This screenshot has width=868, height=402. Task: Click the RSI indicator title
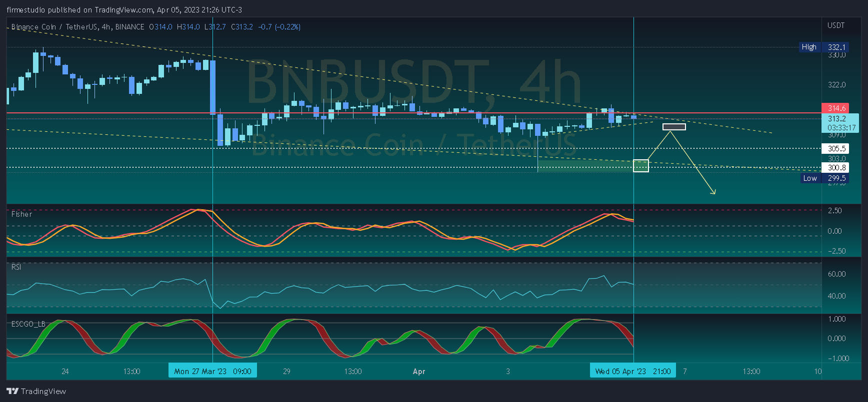click(16, 267)
